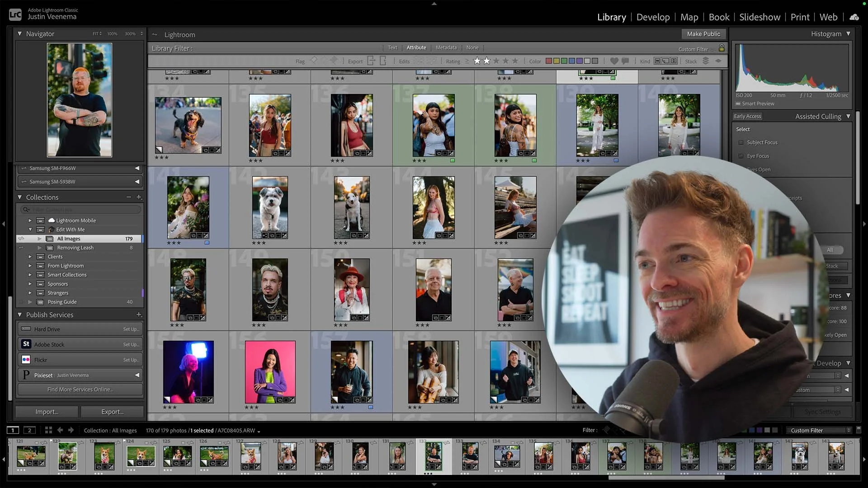
Task: Expand the Smart Collections folder
Action: pos(29,275)
